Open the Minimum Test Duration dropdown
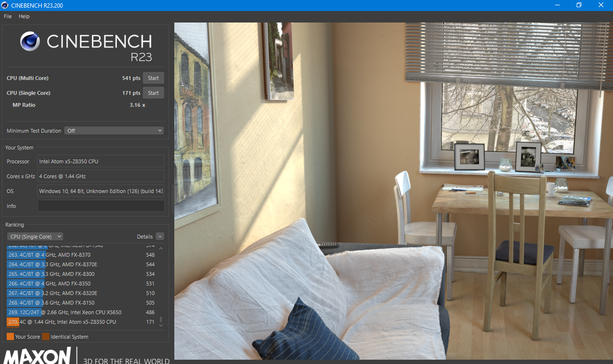The image size is (613, 364). (114, 131)
